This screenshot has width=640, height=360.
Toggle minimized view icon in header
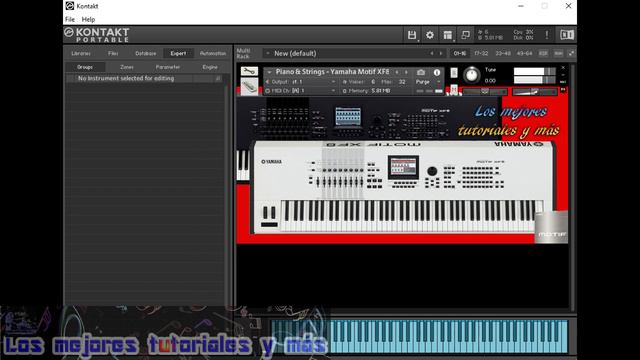465,35
